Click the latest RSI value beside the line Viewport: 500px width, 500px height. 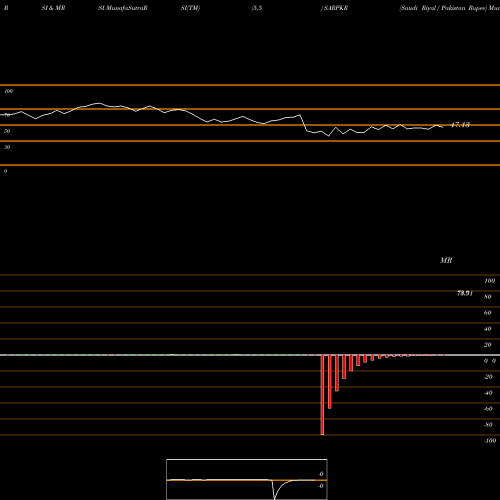pyautogui.click(x=460, y=125)
